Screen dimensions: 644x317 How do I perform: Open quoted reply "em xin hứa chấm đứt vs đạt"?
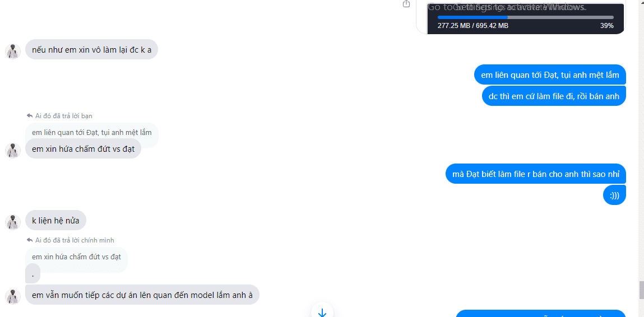tap(76, 257)
